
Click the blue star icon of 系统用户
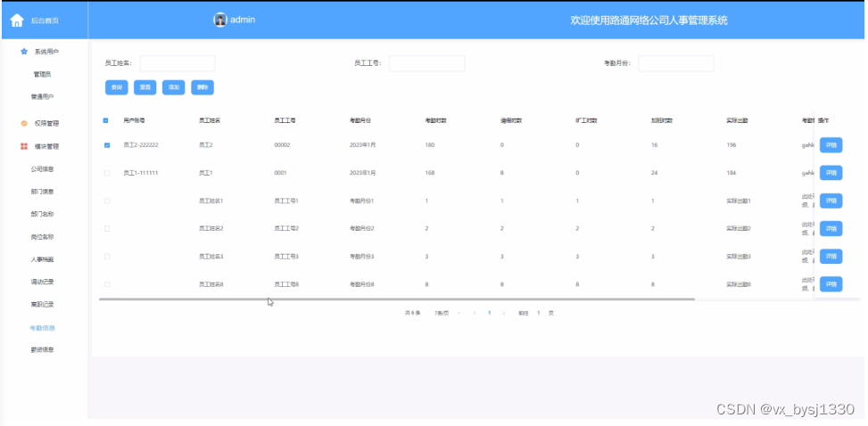coord(24,52)
